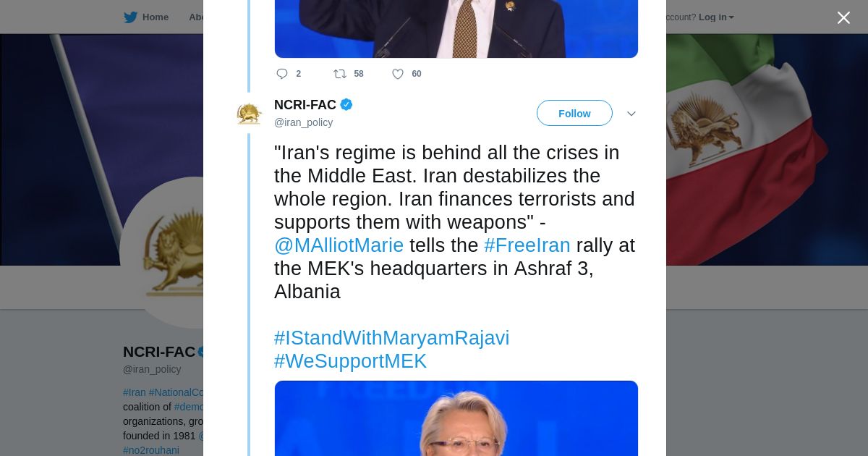The image size is (868, 456).
Task: Like the tweet with 60 likes
Action: coord(398,74)
